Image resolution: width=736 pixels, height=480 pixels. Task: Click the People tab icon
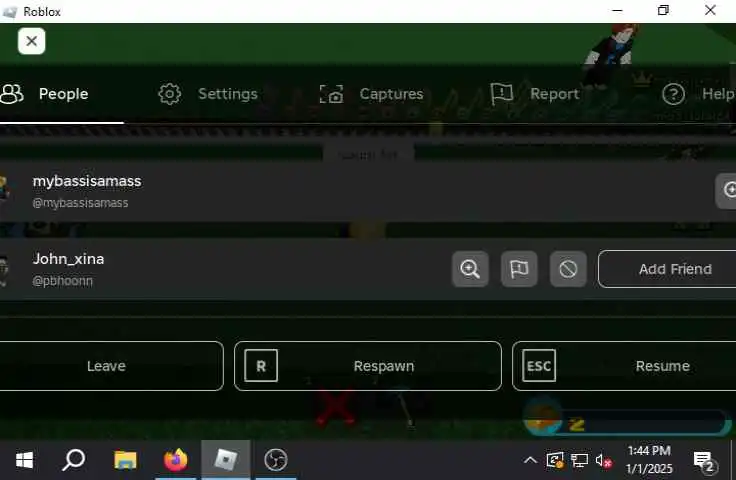pyautogui.click(x=12, y=94)
